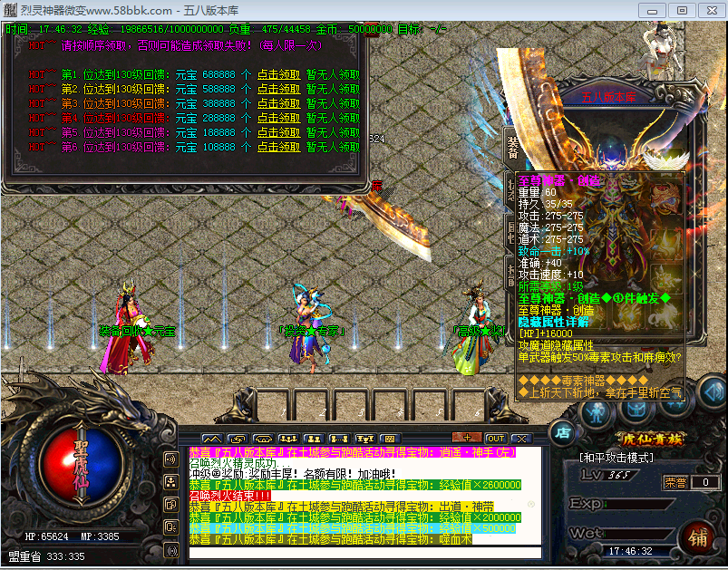Click the 金币: 50000000 status text

(354, 29)
